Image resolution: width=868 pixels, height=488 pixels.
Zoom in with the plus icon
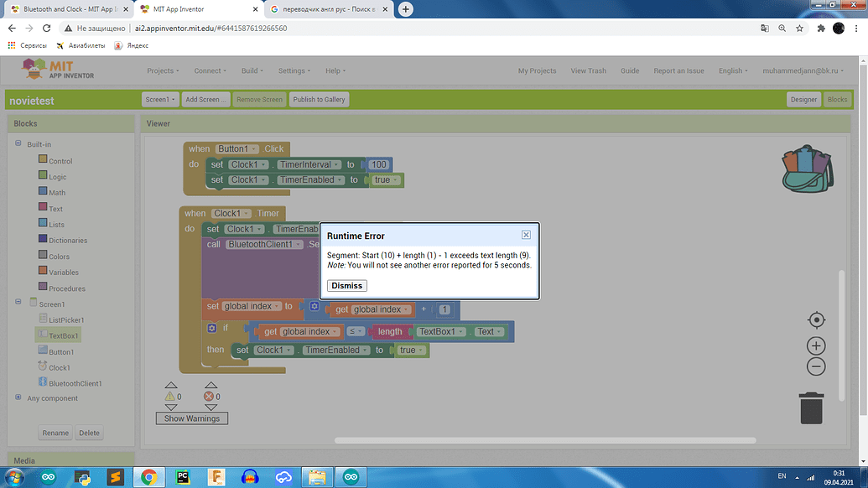point(816,345)
